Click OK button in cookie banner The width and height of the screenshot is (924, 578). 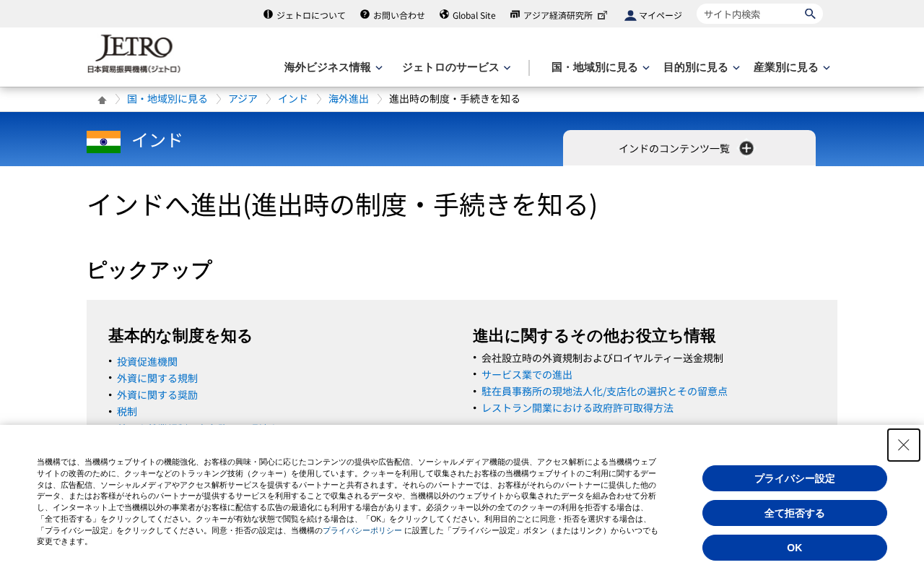[795, 548]
